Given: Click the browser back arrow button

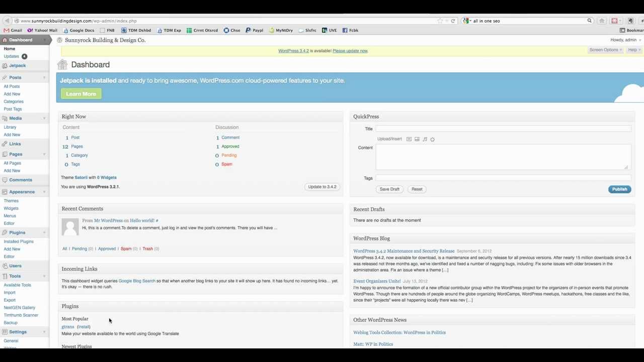Looking at the screenshot, I should click(x=6, y=21).
